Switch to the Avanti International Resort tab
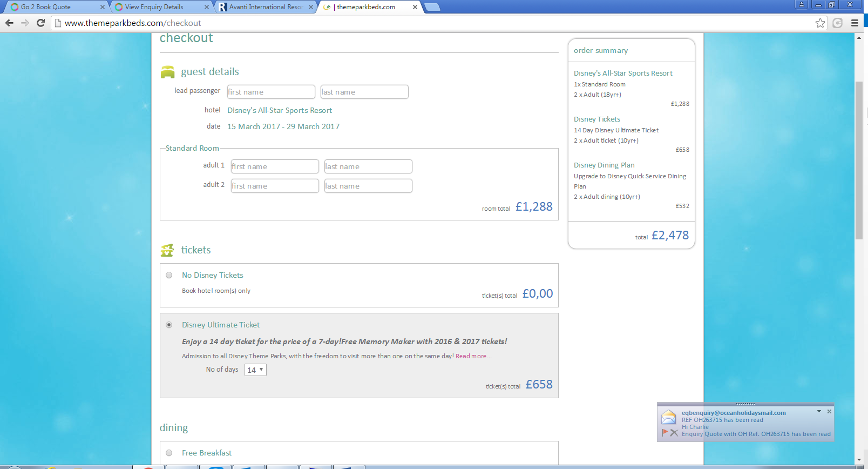This screenshot has width=868, height=469. point(263,7)
